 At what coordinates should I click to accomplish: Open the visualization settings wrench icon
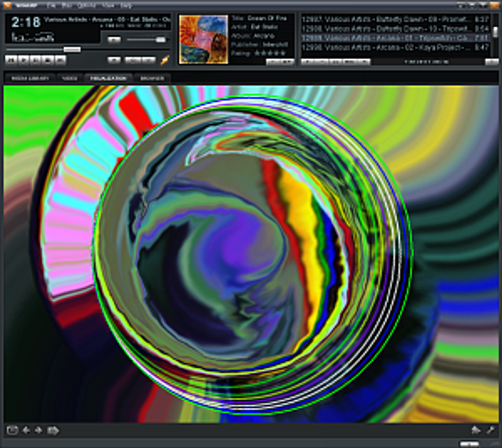[491, 430]
